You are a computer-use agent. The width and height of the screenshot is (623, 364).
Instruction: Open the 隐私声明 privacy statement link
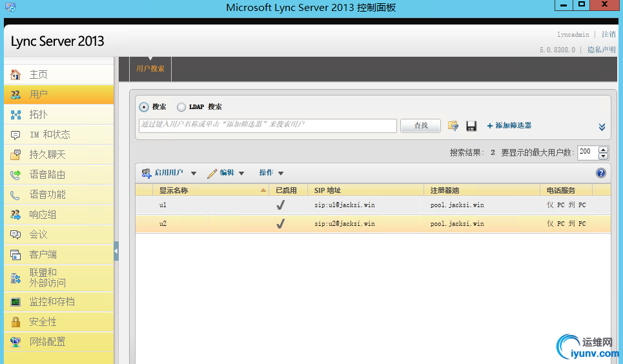[x=602, y=50]
